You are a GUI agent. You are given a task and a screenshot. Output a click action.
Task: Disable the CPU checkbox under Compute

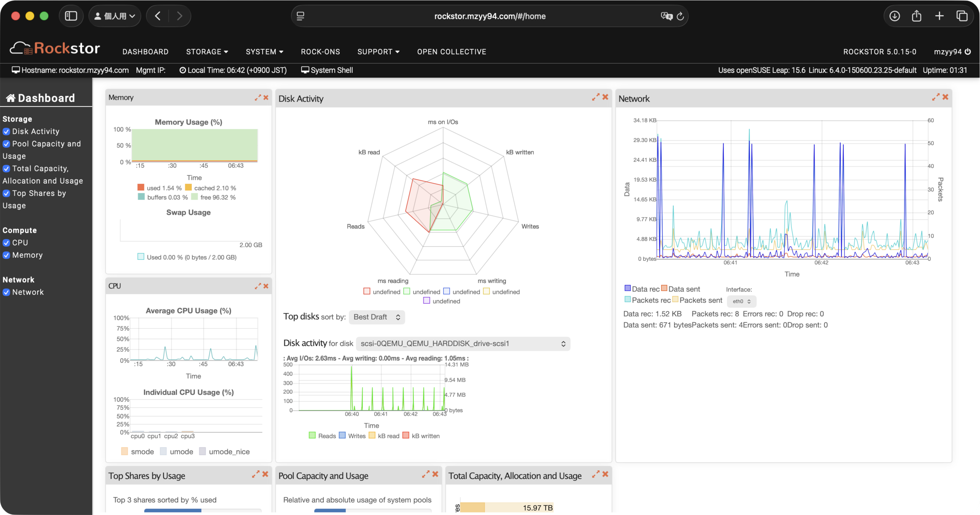tap(6, 243)
